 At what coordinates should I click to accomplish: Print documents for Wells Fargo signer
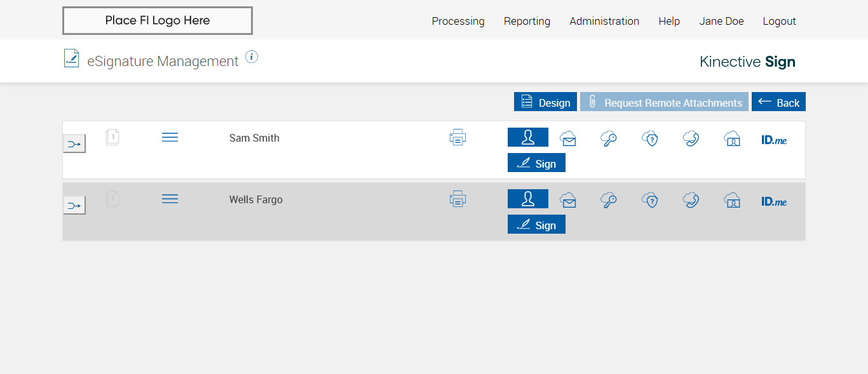coord(458,199)
